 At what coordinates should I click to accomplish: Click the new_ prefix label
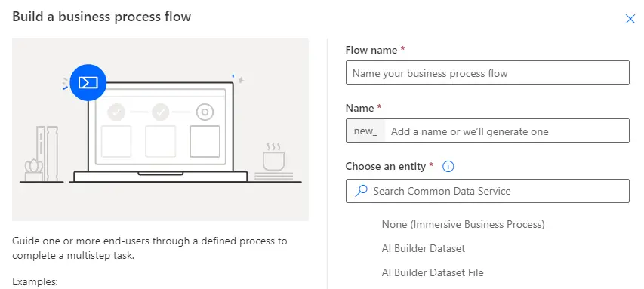coord(365,131)
